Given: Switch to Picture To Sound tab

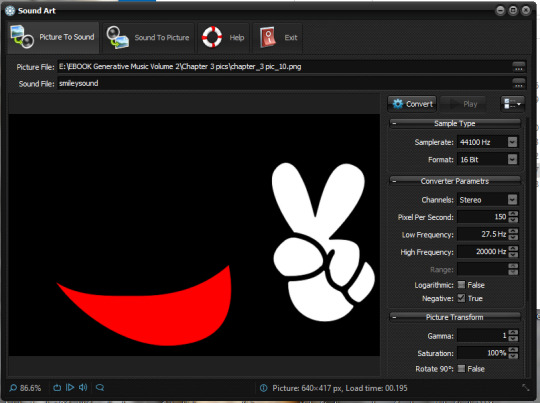Looking at the screenshot, I should 53,38.
